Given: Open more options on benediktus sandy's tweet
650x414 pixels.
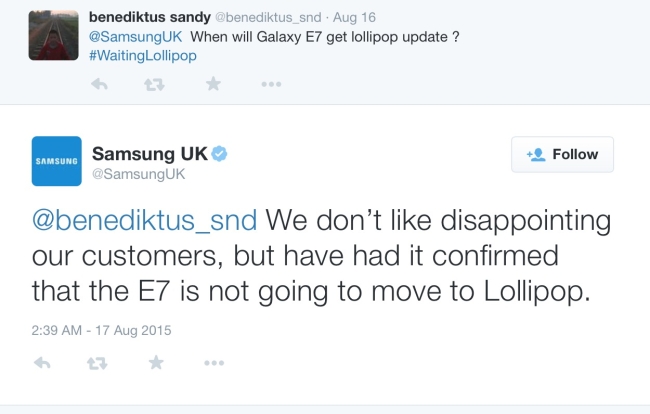Looking at the screenshot, I should [x=270, y=85].
